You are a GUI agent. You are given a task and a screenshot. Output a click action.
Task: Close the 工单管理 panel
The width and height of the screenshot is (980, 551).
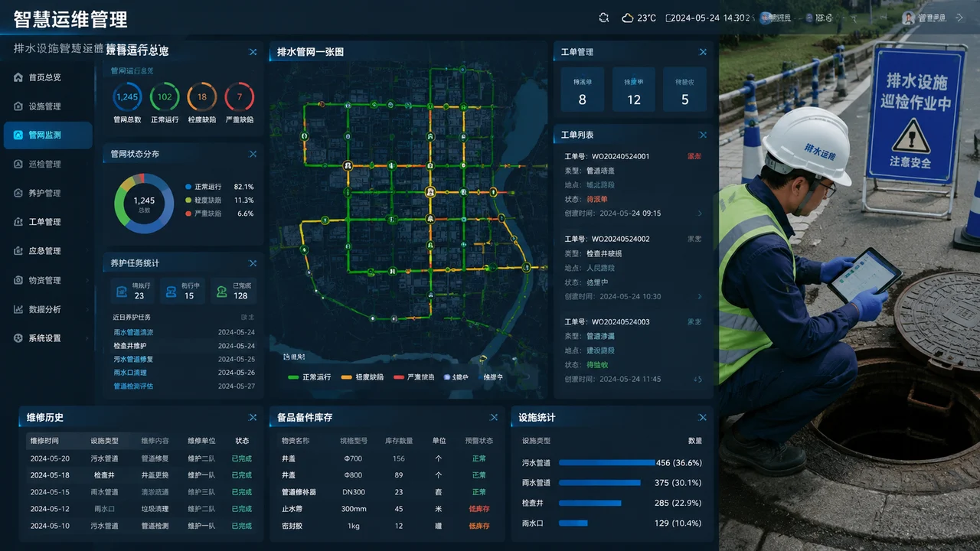pos(703,52)
